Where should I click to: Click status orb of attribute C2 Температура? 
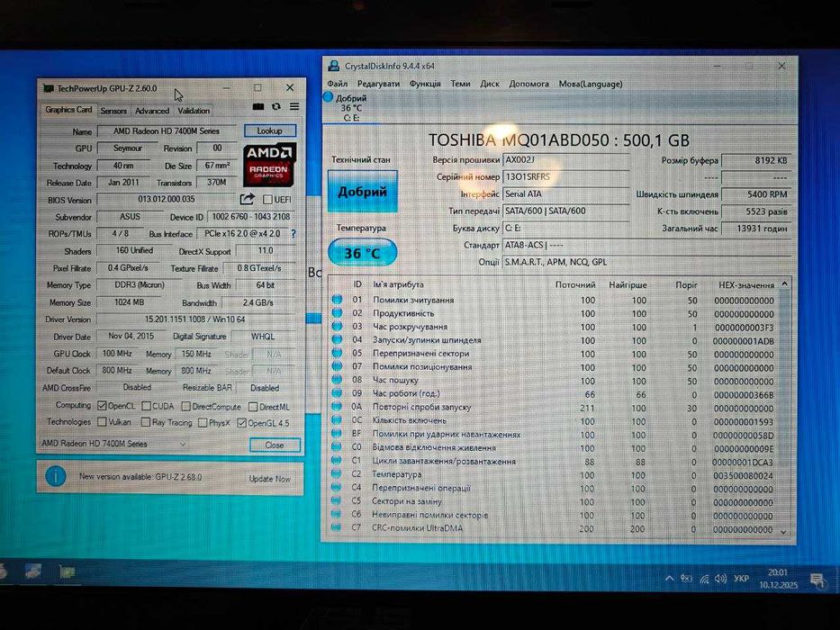point(337,474)
